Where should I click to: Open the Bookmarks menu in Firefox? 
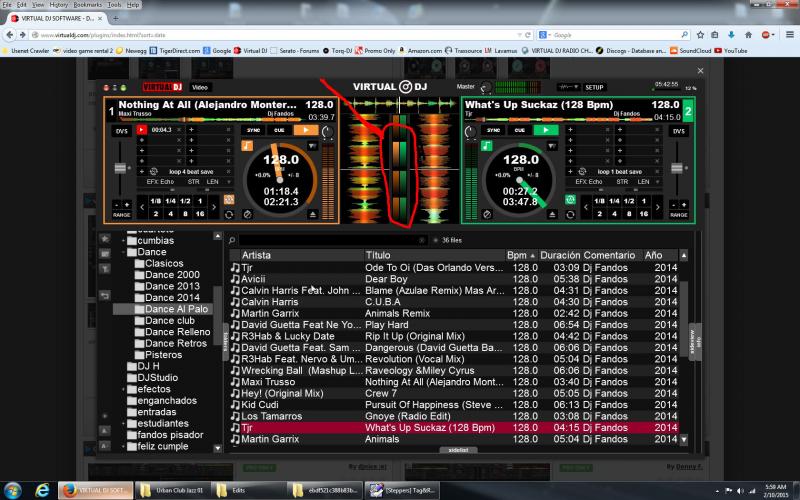(87, 5)
